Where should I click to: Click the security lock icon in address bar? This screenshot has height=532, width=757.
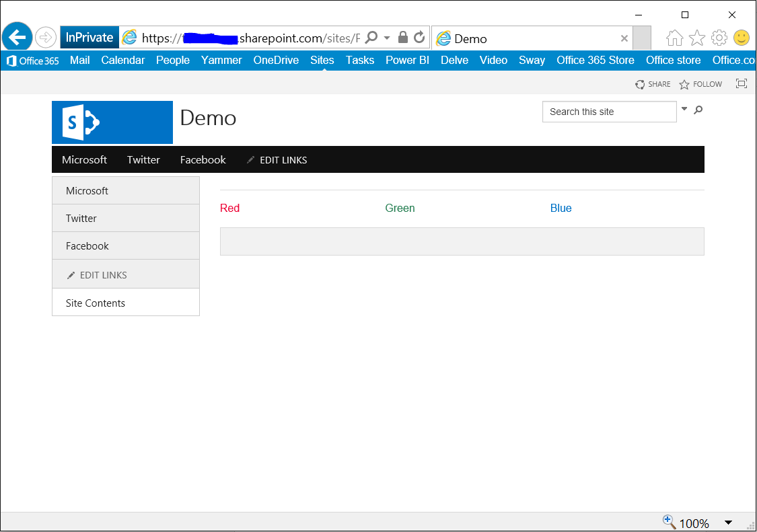click(x=402, y=37)
